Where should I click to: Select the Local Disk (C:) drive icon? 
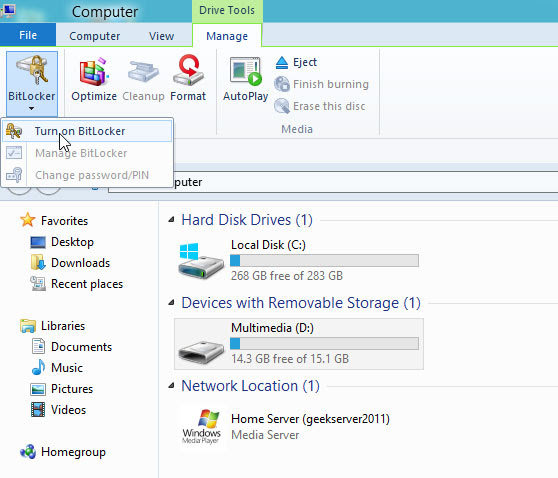coord(201,261)
